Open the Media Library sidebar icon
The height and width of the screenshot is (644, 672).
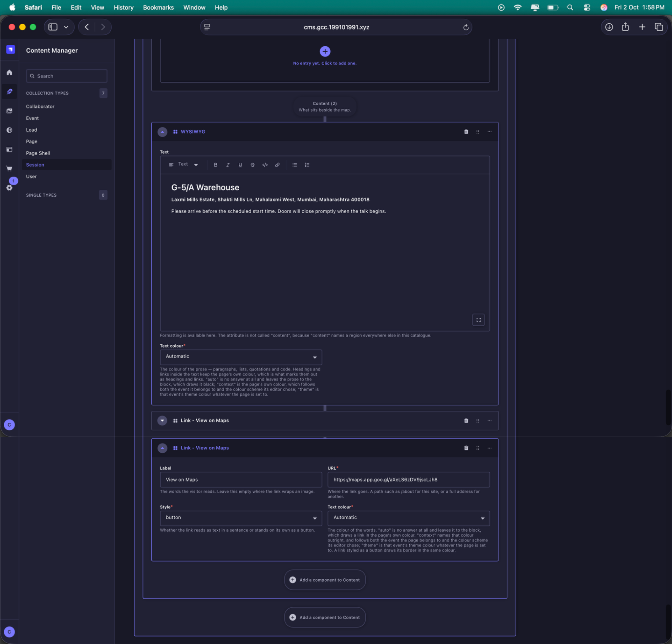coord(9,111)
